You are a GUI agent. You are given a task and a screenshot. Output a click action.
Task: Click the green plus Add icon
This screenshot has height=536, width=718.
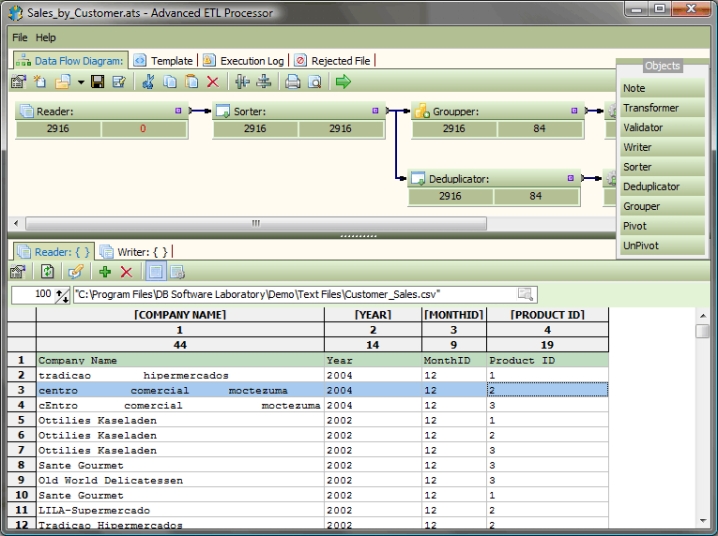pos(104,272)
